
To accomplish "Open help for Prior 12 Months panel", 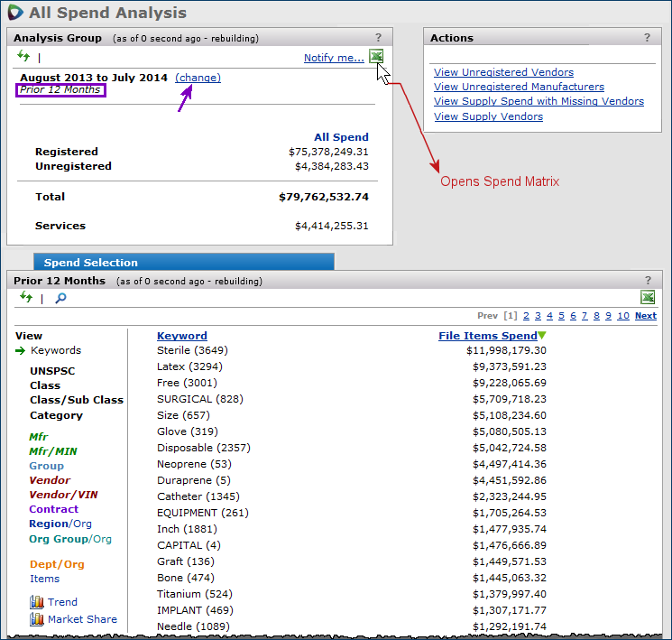I will [x=647, y=281].
